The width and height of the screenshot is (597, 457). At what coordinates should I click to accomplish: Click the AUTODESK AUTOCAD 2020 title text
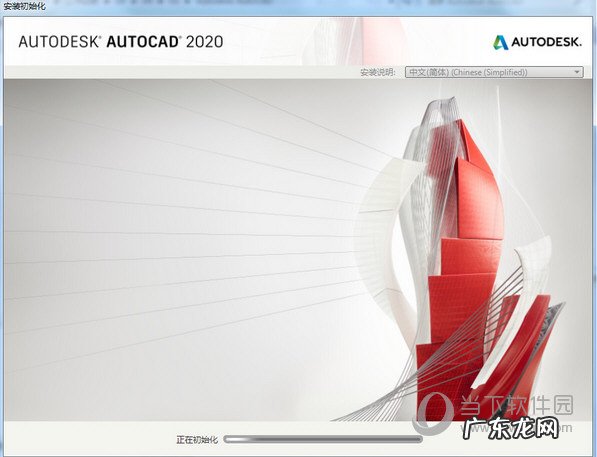[121, 42]
